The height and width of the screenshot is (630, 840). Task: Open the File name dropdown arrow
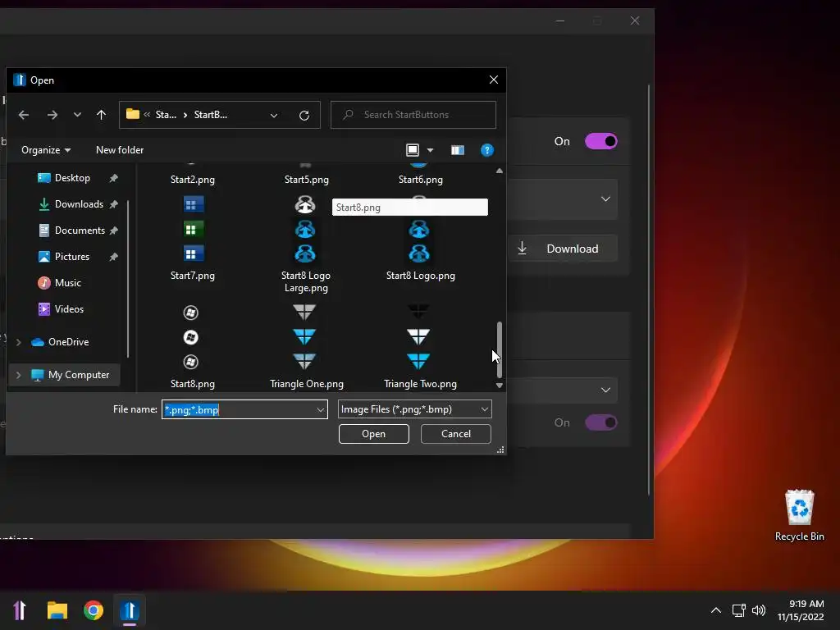click(x=321, y=410)
